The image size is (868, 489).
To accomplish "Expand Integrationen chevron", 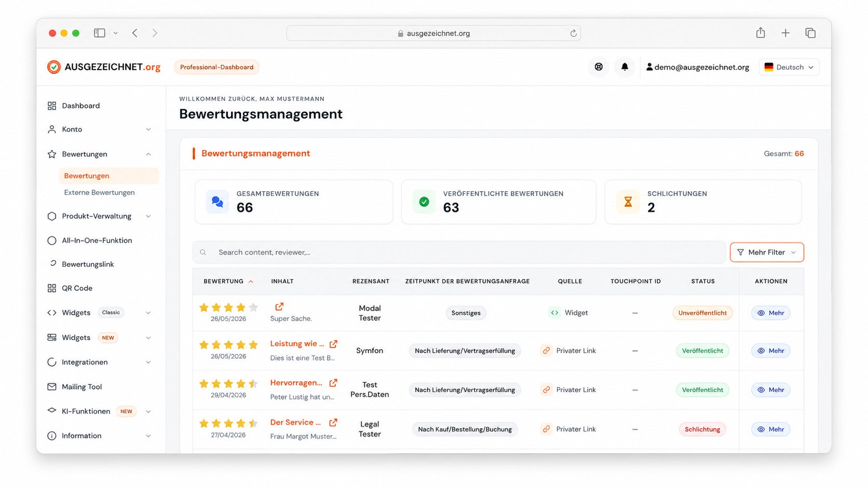I will (x=148, y=362).
